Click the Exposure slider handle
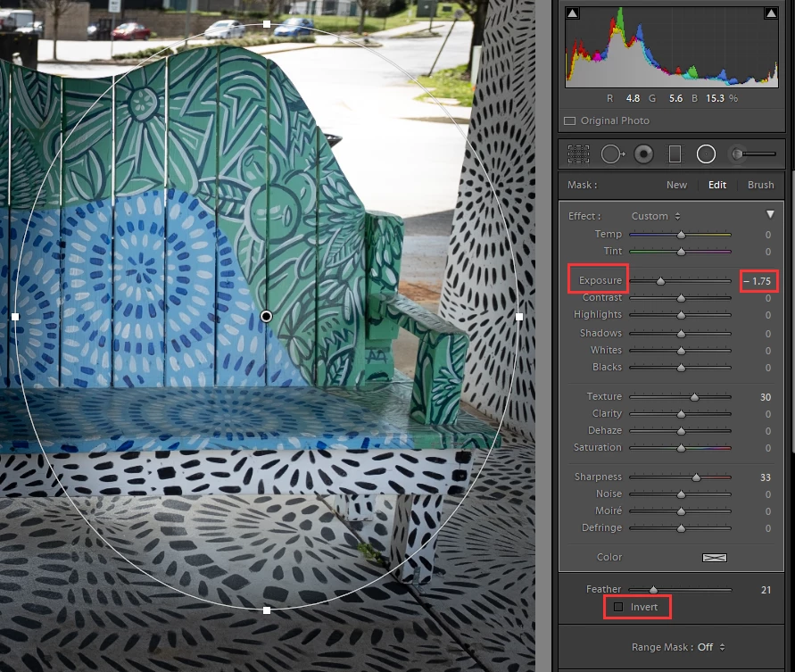This screenshot has width=795, height=672. (660, 281)
